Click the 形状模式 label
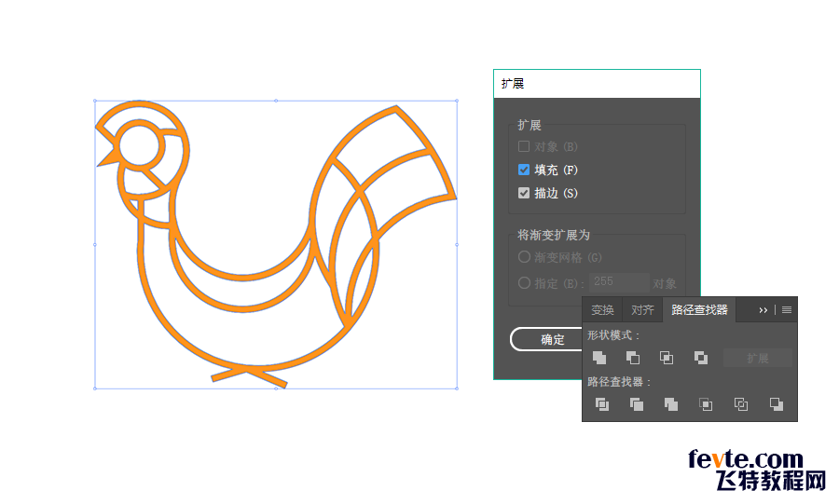This screenshot has width=839, height=504. pyautogui.click(x=613, y=335)
